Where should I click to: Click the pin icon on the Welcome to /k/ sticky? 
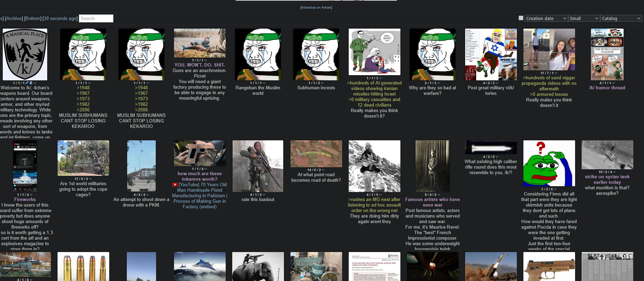(27, 83)
